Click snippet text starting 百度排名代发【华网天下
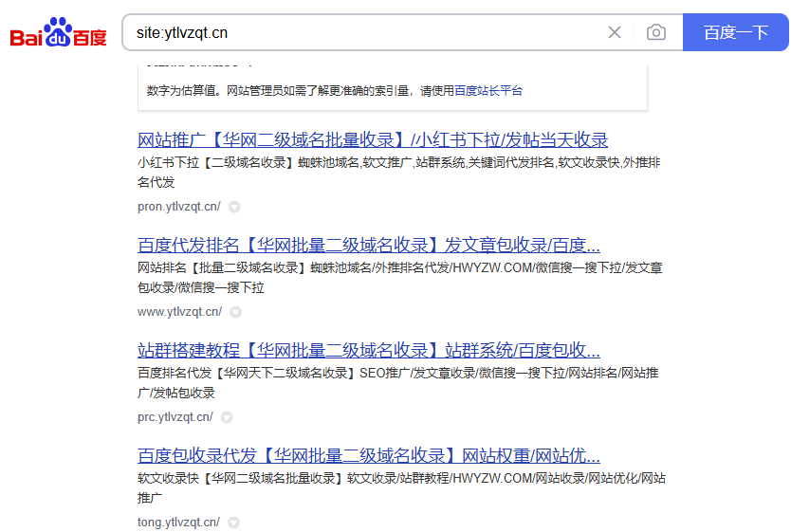Viewport: 791px width, 532px height. pos(398,383)
